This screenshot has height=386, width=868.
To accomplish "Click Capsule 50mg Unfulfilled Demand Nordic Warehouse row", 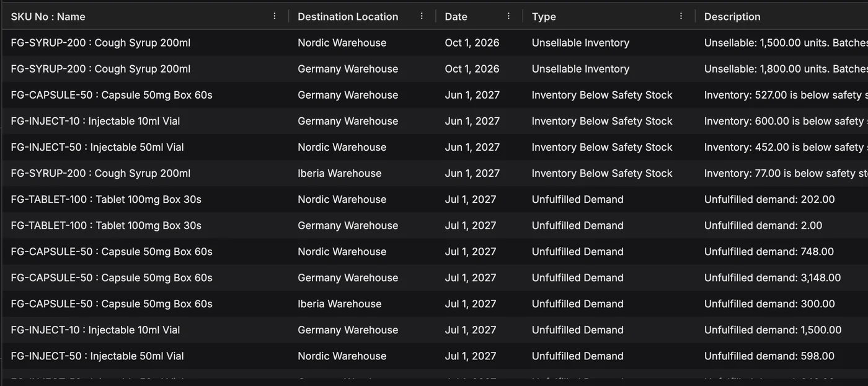I will [x=434, y=251].
